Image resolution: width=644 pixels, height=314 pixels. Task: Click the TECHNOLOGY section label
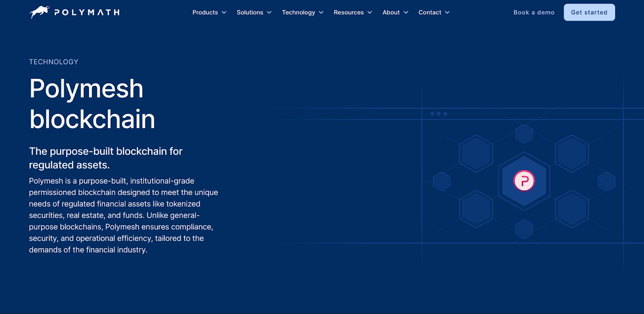pos(54,62)
